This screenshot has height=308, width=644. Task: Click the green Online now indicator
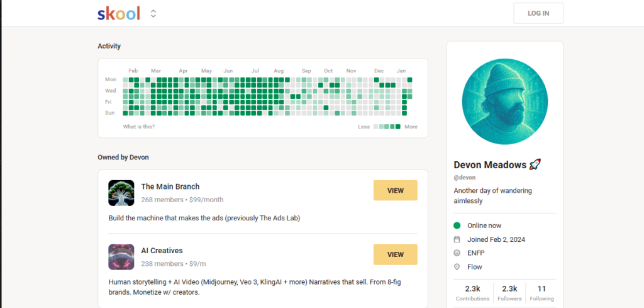click(x=457, y=225)
